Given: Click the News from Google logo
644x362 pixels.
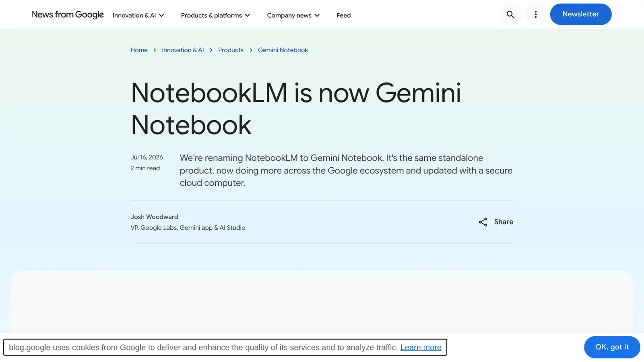Looking at the screenshot, I should 68,14.
